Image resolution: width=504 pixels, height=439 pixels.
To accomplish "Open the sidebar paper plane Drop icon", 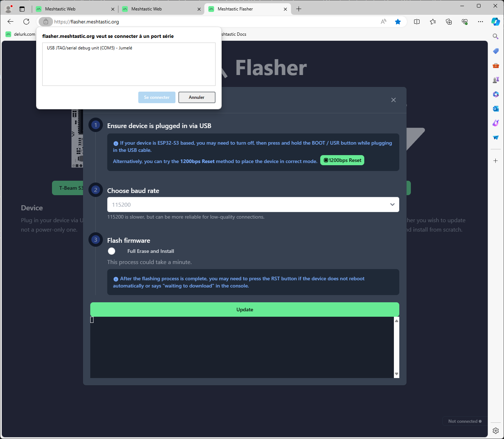I will click(x=496, y=137).
